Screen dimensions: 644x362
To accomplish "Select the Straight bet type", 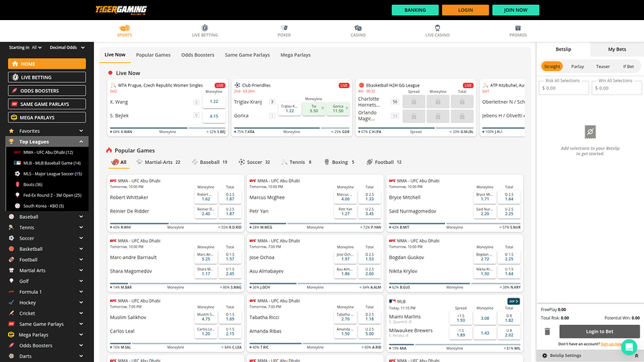I will pyautogui.click(x=552, y=67).
